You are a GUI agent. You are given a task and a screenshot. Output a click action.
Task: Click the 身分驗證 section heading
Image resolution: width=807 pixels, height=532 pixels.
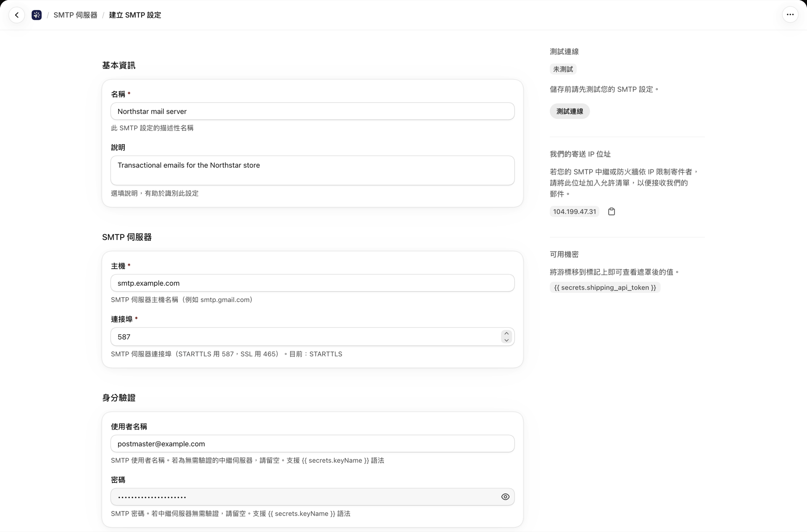coord(119,398)
